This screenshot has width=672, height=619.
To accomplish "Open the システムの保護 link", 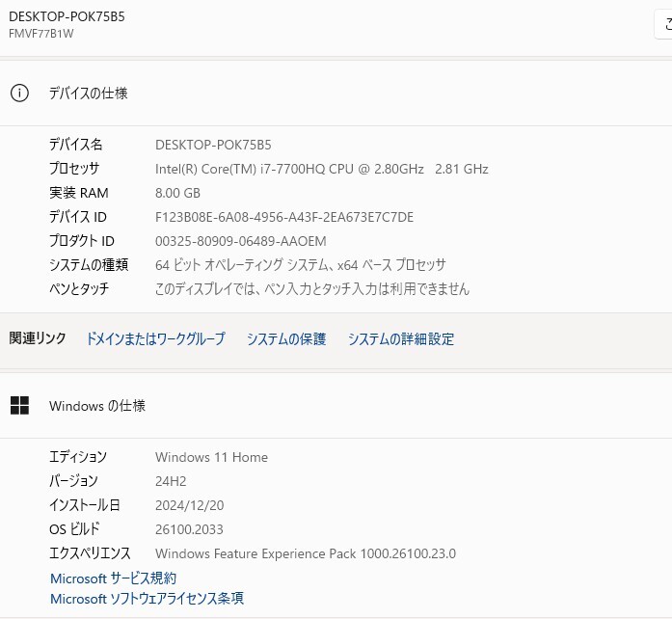I will coord(286,338).
